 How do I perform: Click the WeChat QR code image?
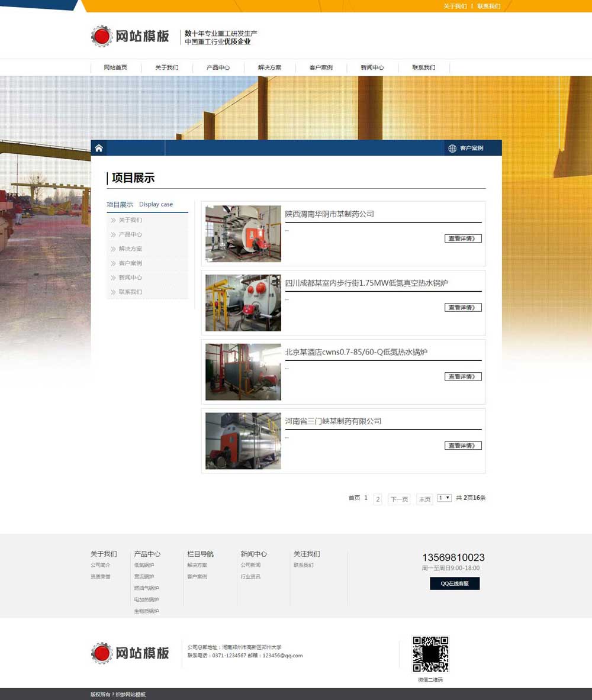click(430, 654)
